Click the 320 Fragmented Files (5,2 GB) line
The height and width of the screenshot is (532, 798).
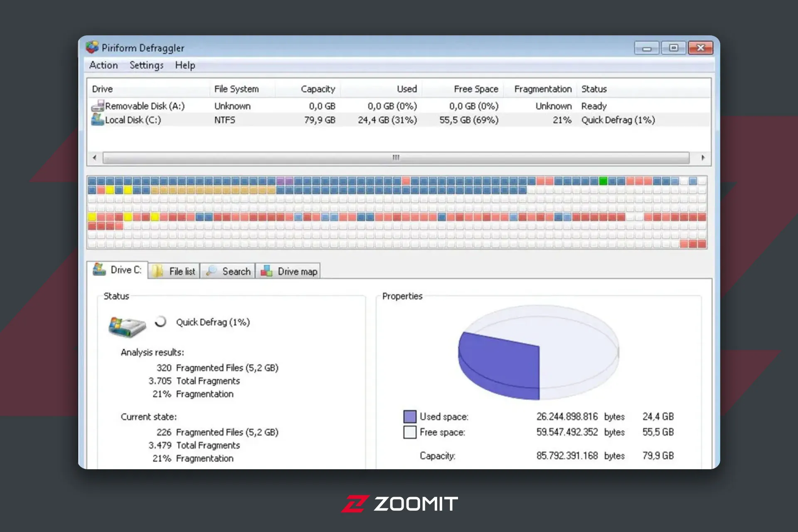(x=217, y=368)
